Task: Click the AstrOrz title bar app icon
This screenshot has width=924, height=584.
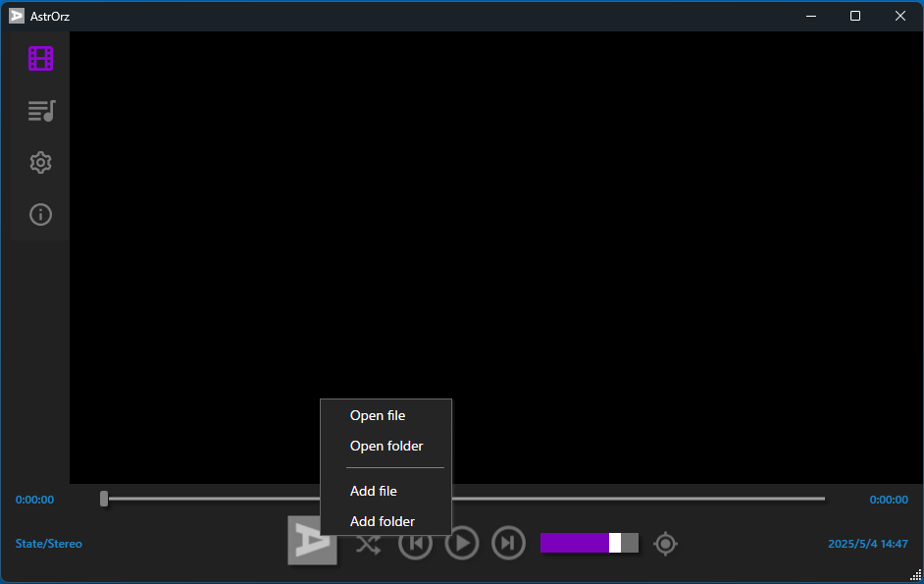Action: click(x=17, y=16)
